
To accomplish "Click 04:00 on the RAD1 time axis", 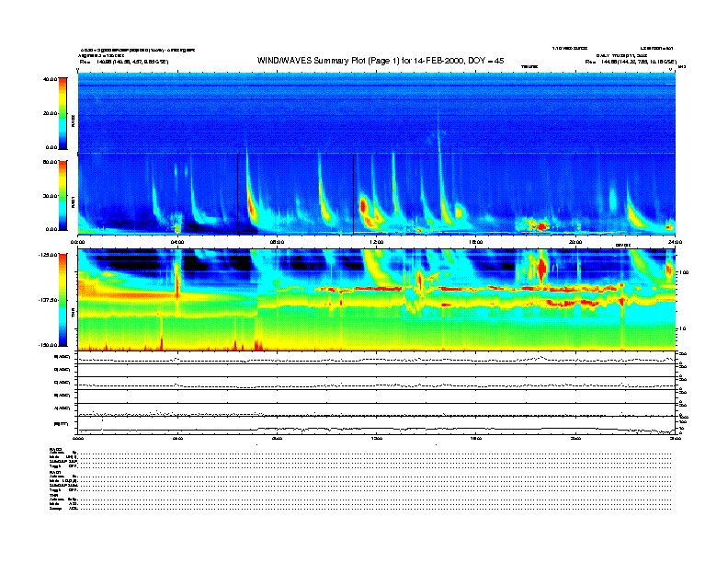I will [x=177, y=242].
